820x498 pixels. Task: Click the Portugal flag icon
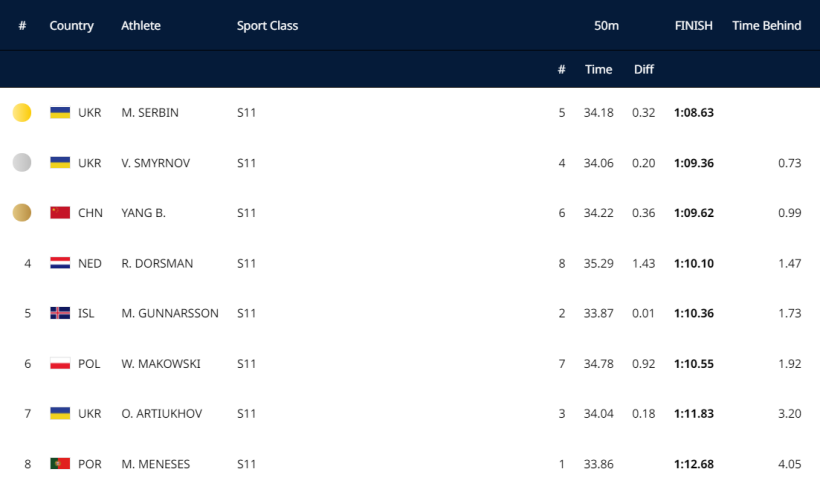tap(60, 464)
